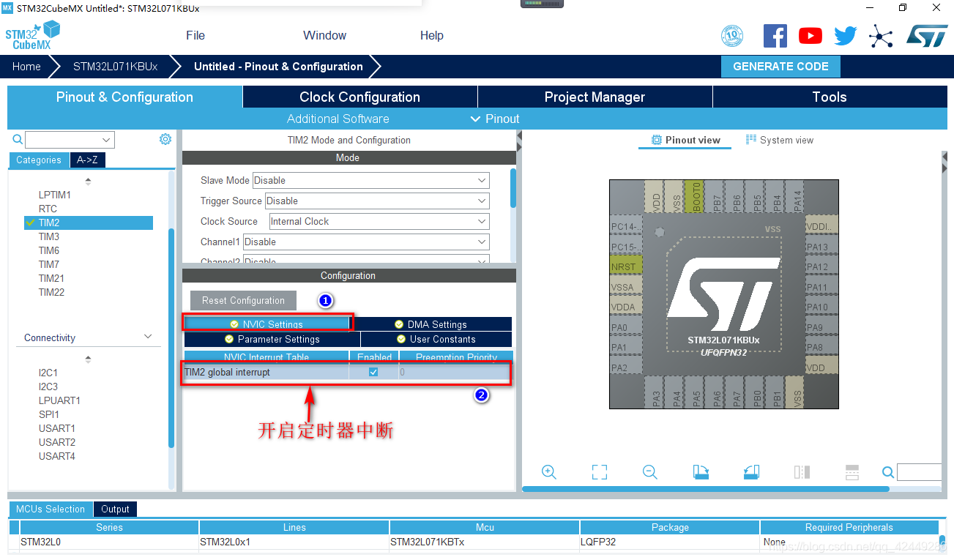
Task: Click the STM32CubeMX logo
Action: (33, 35)
